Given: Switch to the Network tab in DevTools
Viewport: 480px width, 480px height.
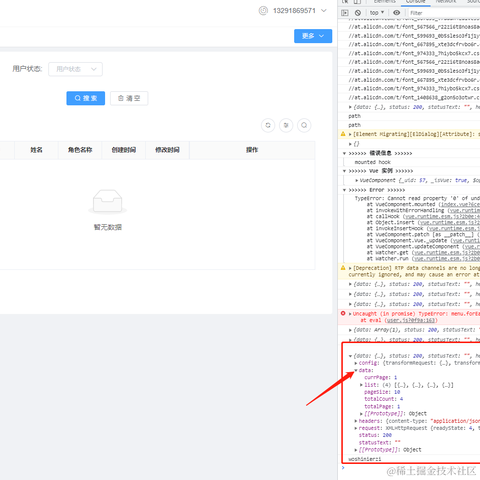Looking at the screenshot, I should (x=446, y=2).
